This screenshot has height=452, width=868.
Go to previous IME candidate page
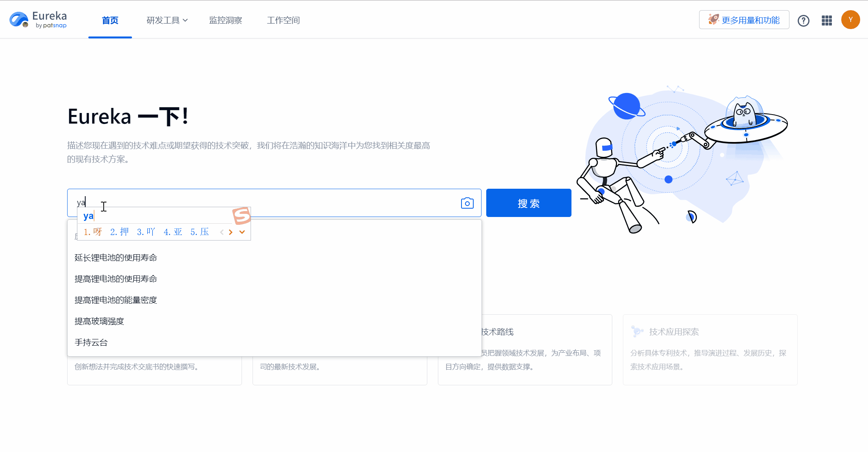(x=222, y=232)
